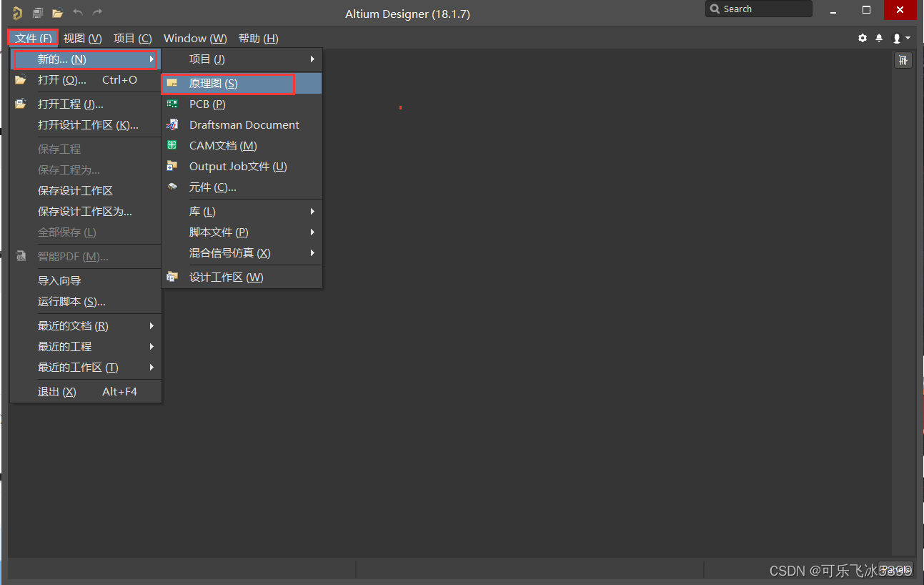The width and height of the screenshot is (924, 585).
Task: Open notifications bell icon
Action: pyautogui.click(x=879, y=38)
